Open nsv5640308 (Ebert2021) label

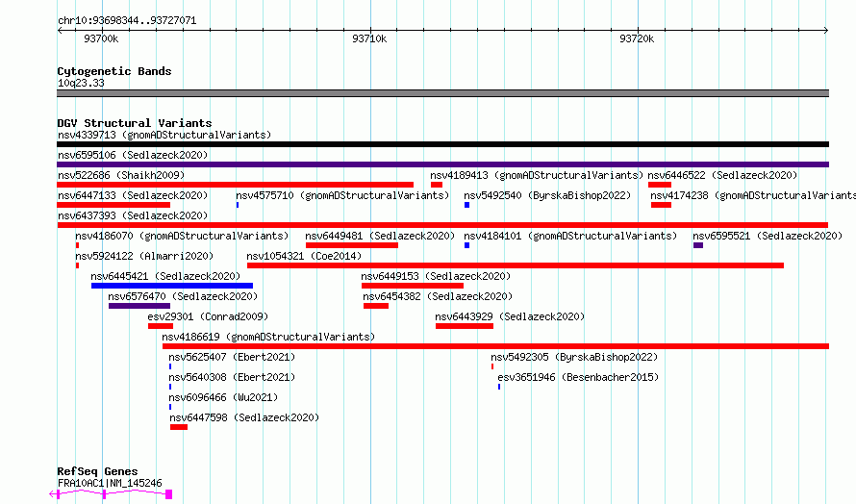(x=232, y=377)
